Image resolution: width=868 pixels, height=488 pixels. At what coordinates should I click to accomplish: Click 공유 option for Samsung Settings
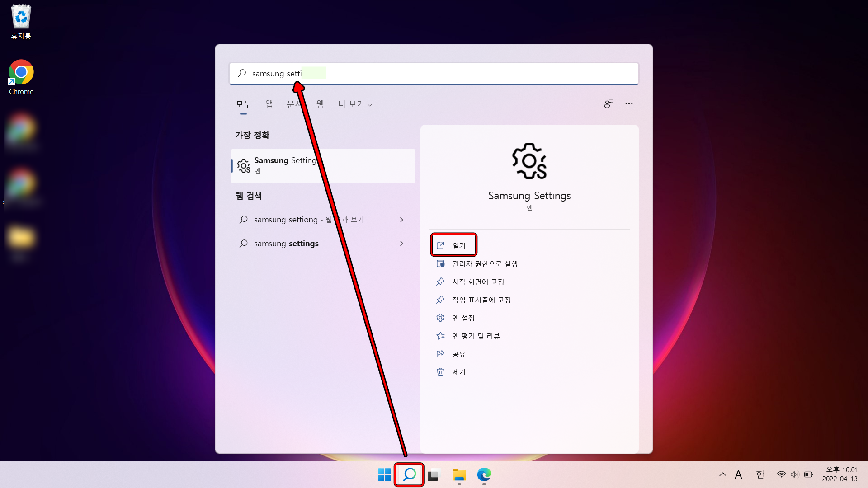pyautogui.click(x=458, y=353)
